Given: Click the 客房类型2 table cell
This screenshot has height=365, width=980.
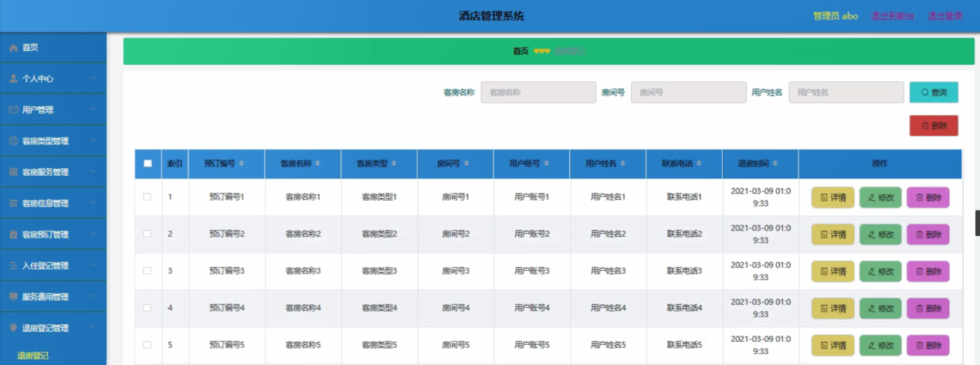Looking at the screenshot, I should (x=379, y=234).
